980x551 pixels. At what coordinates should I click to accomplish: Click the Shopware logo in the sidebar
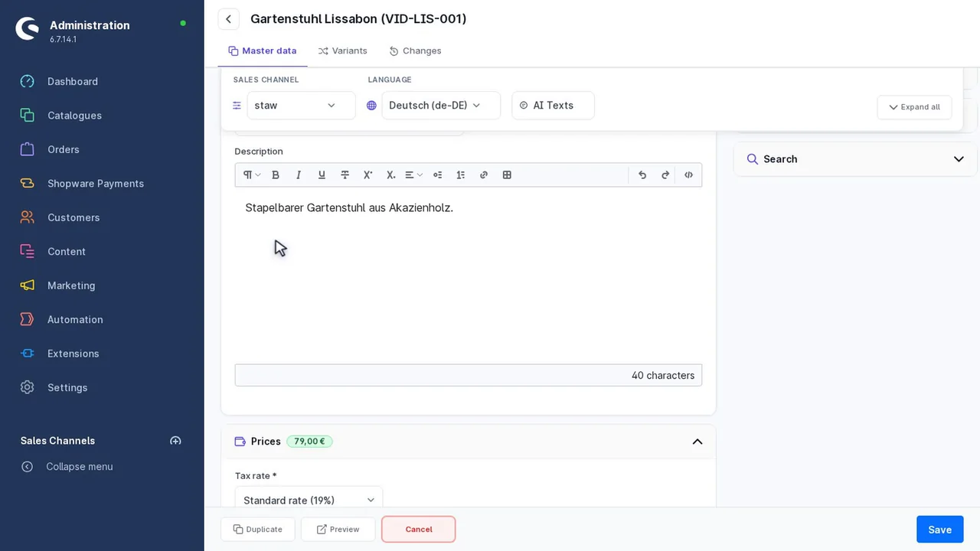point(27,28)
